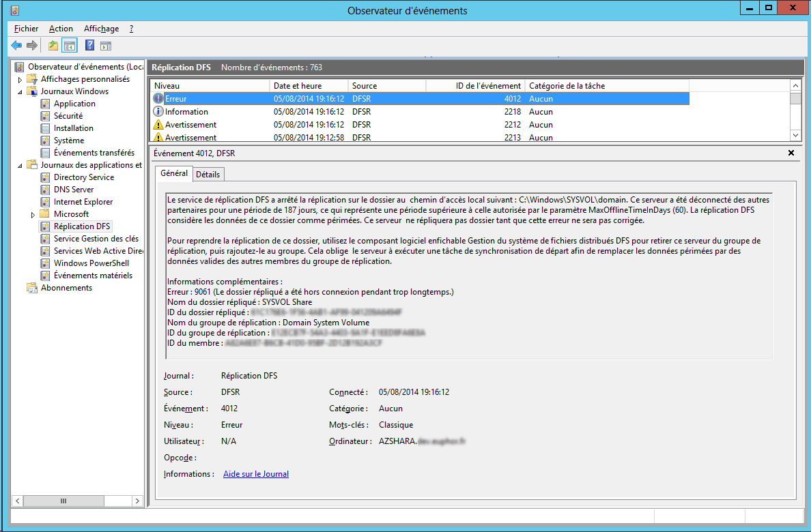Open the Aide sur le Journal link
This screenshot has height=532, width=811.
pyautogui.click(x=256, y=474)
